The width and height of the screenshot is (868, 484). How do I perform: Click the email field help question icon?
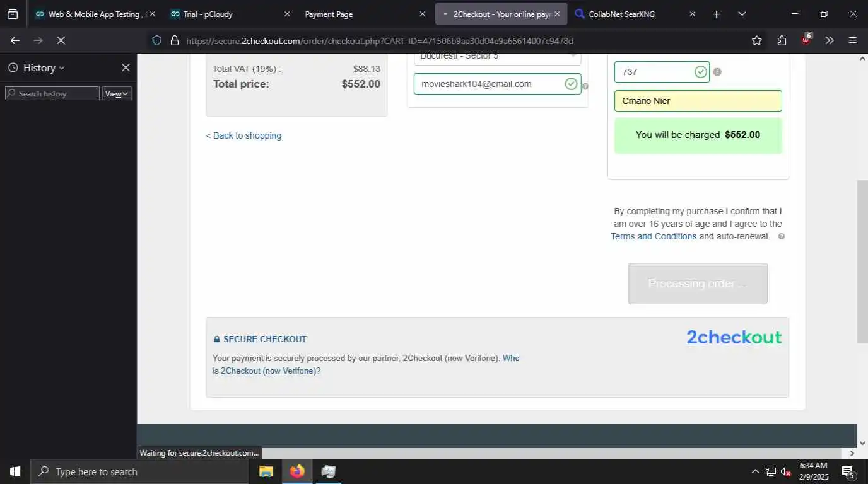[x=585, y=86]
